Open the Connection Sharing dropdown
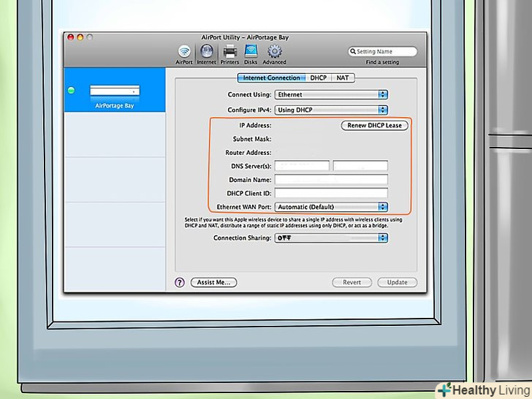This screenshot has width=532, height=399. (331, 238)
